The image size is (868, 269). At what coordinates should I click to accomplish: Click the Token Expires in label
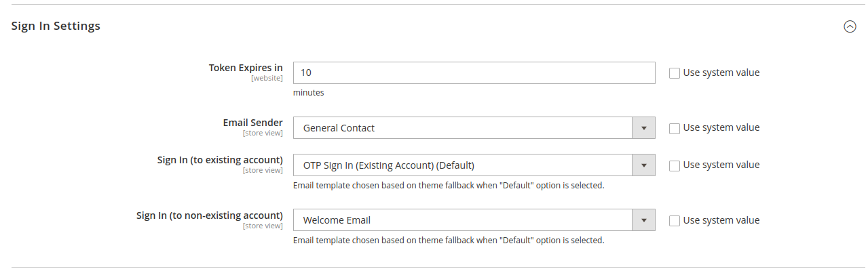pyautogui.click(x=246, y=68)
